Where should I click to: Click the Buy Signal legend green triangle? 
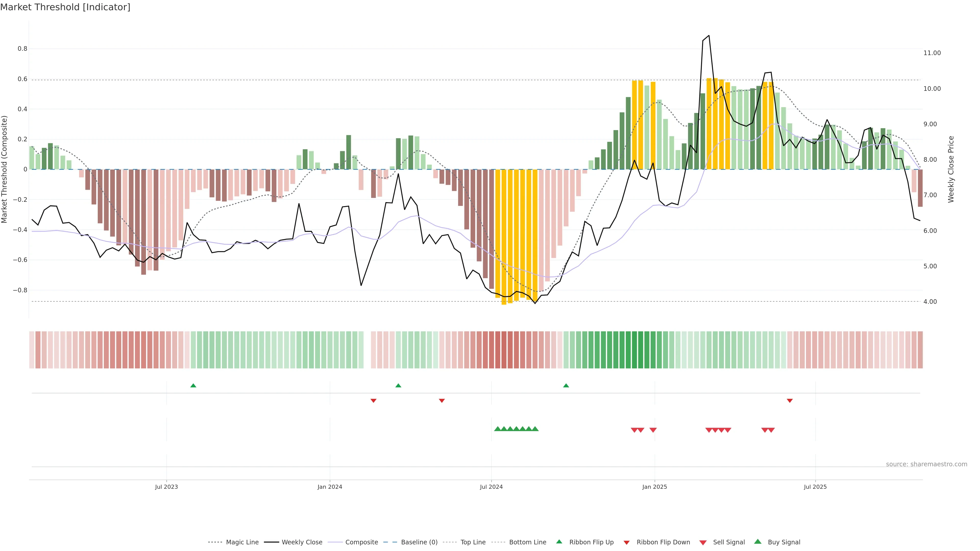coord(757,542)
